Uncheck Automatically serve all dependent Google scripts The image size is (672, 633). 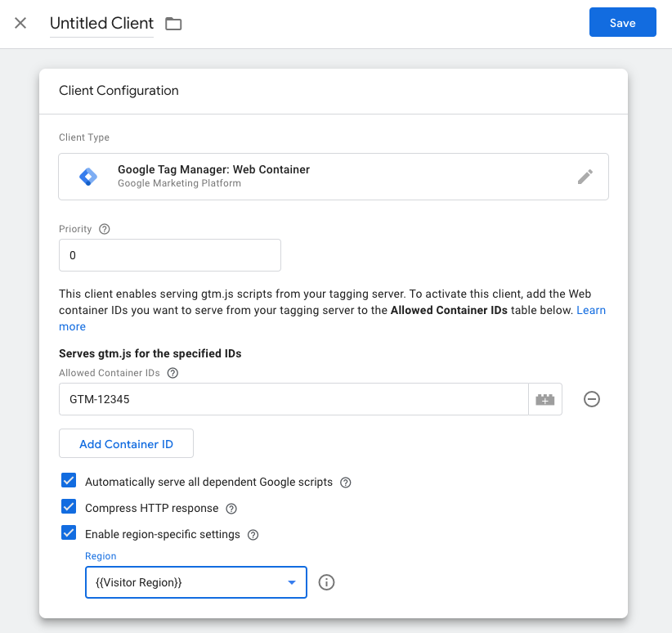pos(69,480)
